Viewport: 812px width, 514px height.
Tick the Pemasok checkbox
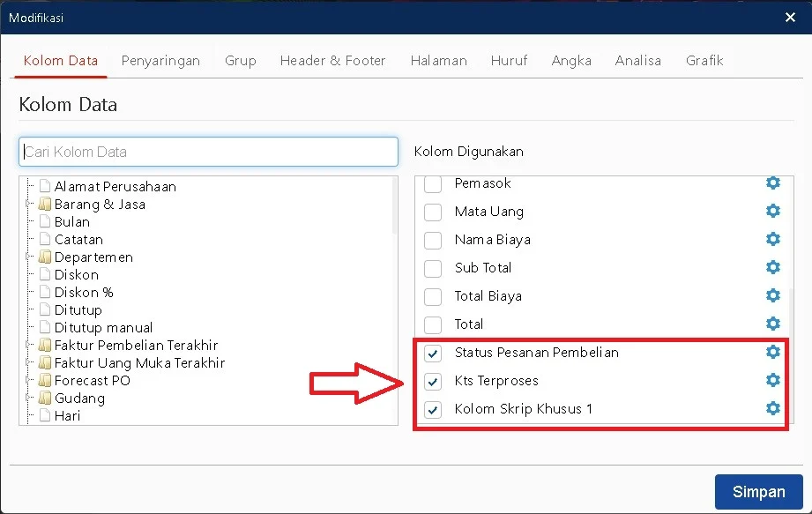[433, 183]
